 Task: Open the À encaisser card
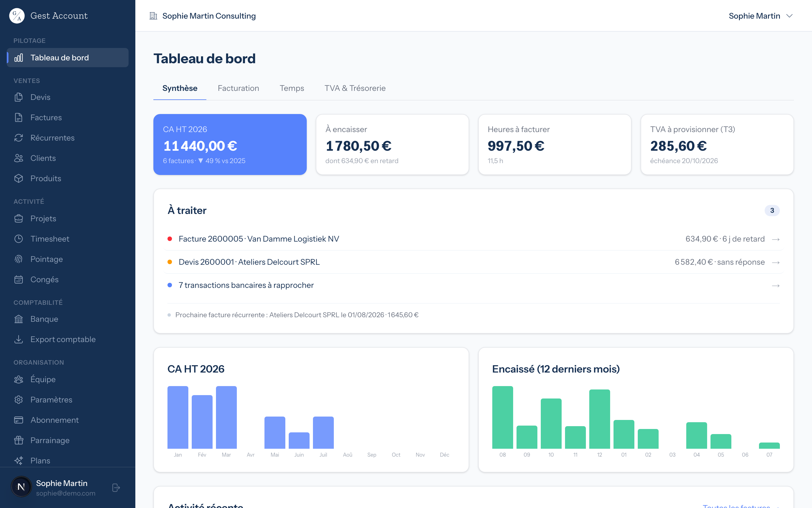click(x=392, y=144)
